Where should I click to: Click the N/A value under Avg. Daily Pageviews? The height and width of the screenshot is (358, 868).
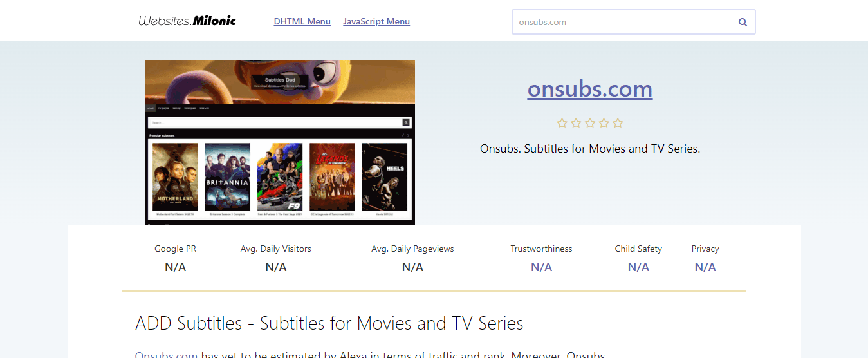[412, 267]
